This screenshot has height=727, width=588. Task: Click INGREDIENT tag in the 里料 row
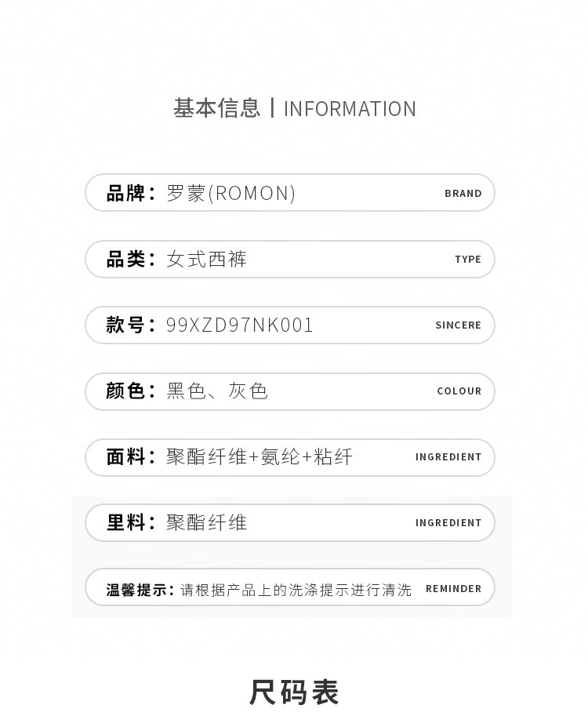pyautogui.click(x=448, y=523)
